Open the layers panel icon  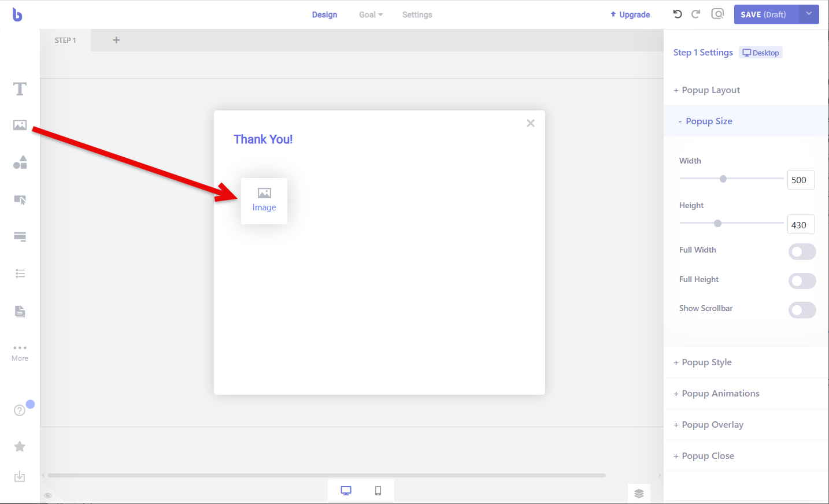coord(639,494)
